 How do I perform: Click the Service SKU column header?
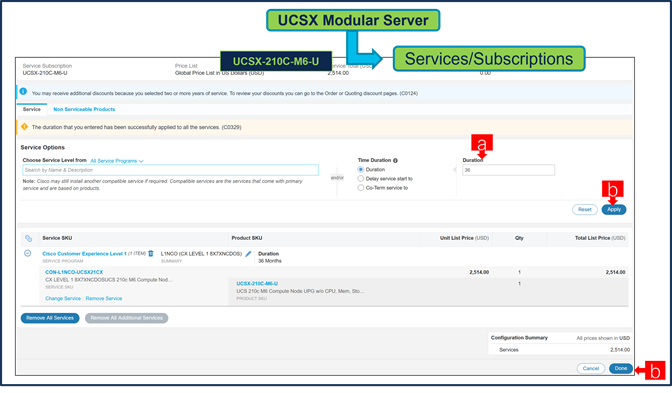pyautogui.click(x=57, y=238)
